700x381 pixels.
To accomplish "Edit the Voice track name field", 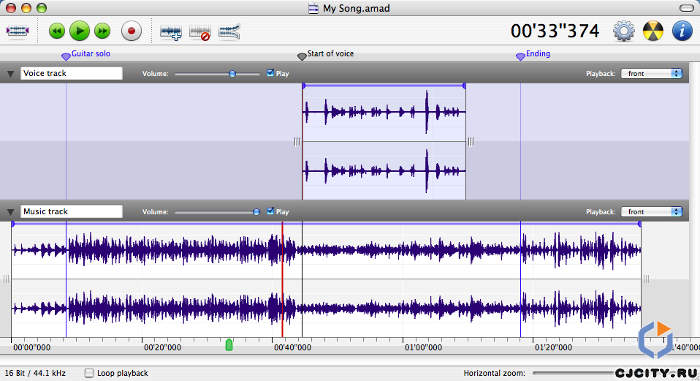I will click(71, 73).
